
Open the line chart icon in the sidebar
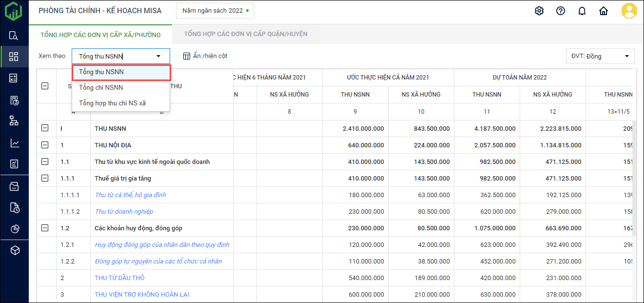point(14,143)
